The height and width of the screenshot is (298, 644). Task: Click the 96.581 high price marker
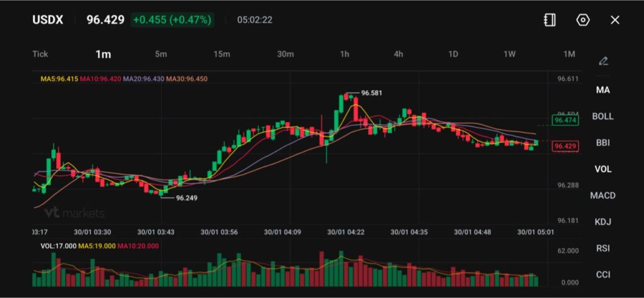point(371,93)
